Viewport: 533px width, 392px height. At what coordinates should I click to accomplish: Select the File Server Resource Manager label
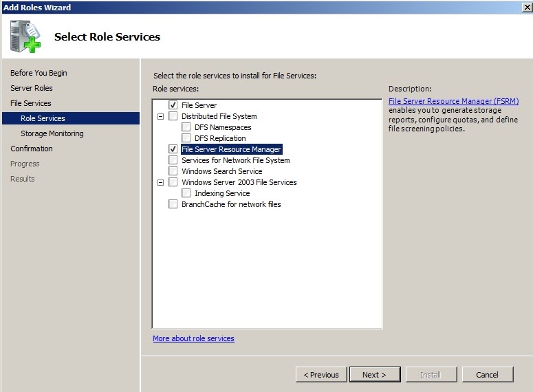pyautogui.click(x=232, y=149)
